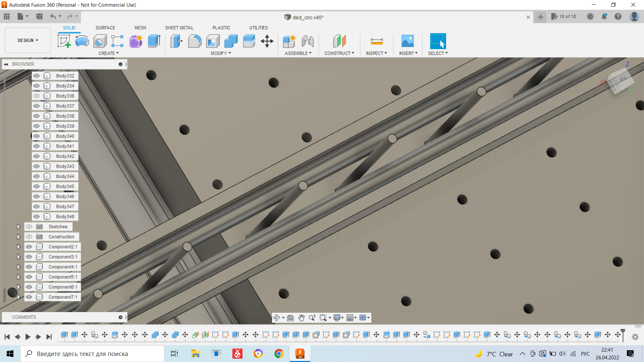
Task: Select the Move/Copy tool icon
Action: (x=267, y=41)
